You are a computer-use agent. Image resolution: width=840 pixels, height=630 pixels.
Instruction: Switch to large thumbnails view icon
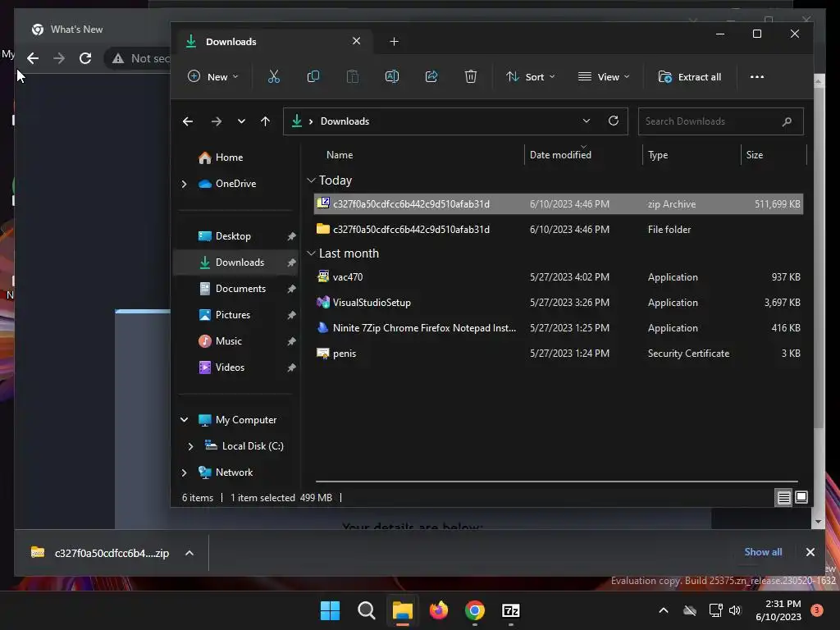[801, 498]
